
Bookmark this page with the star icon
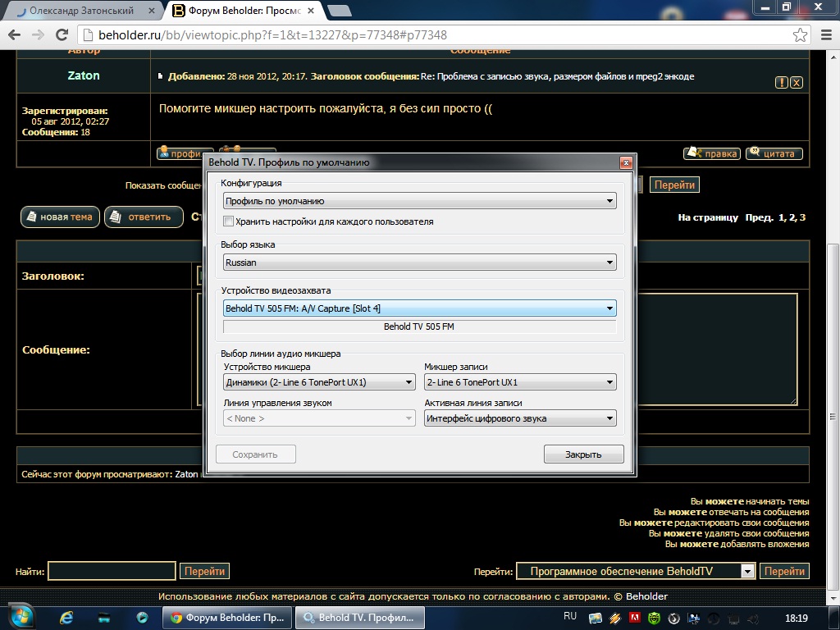800,35
